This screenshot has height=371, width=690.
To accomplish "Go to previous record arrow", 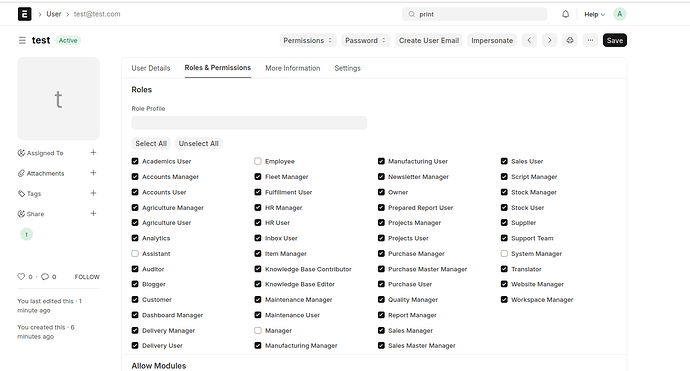I will coord(529,40).
